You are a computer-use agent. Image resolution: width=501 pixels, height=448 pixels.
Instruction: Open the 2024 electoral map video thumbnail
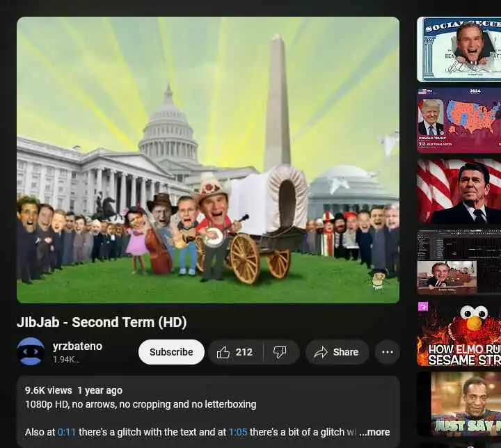(x=459, y=120)
